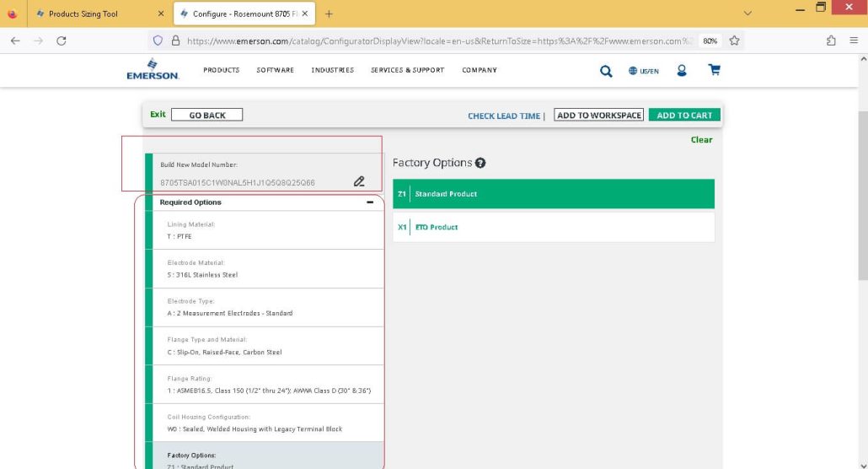Open the browser hamburger menu
The height and width of the screenshot is (469, 868).
pyautogui.click(x=854, y=40)
